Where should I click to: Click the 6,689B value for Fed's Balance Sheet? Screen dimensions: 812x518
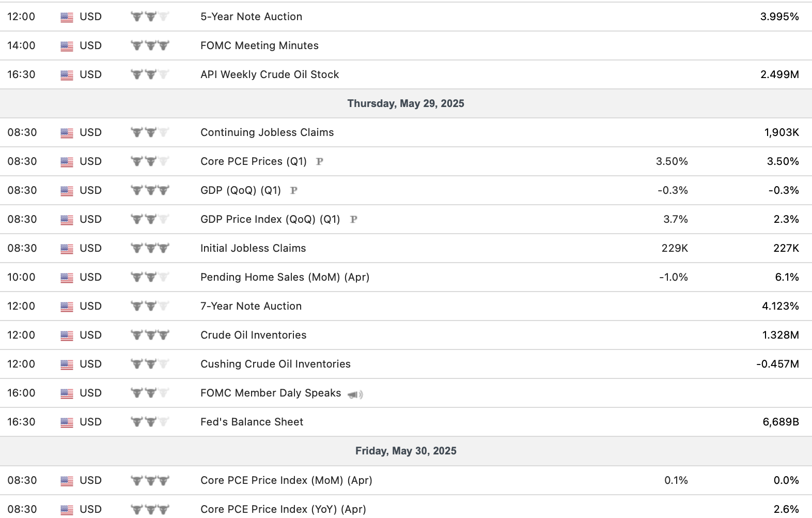click(780, 422)
